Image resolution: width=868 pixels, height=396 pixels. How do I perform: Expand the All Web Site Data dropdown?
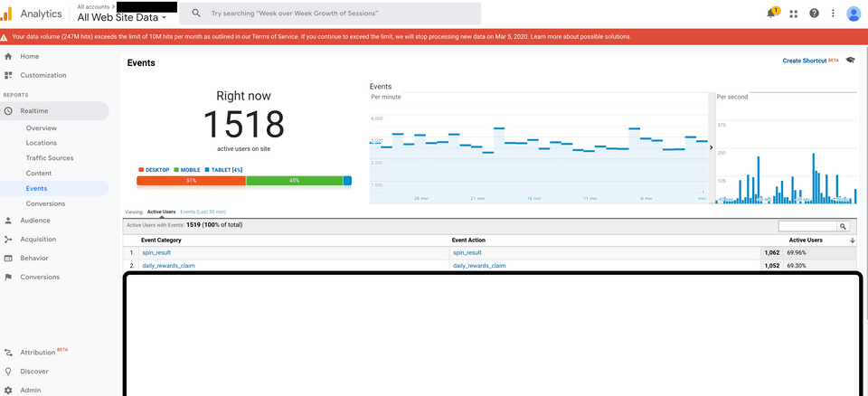(164, 17)
